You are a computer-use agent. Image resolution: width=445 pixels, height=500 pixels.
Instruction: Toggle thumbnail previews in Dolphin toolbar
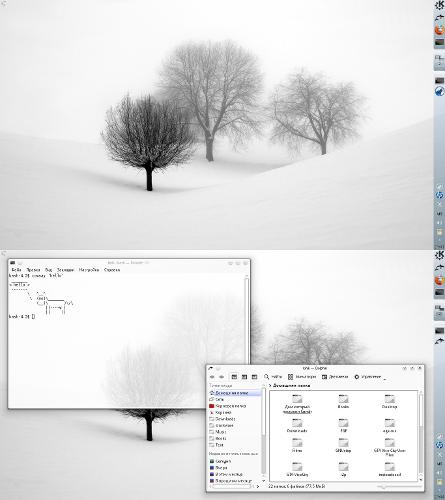pyautogui.click(x=302, y=377)
